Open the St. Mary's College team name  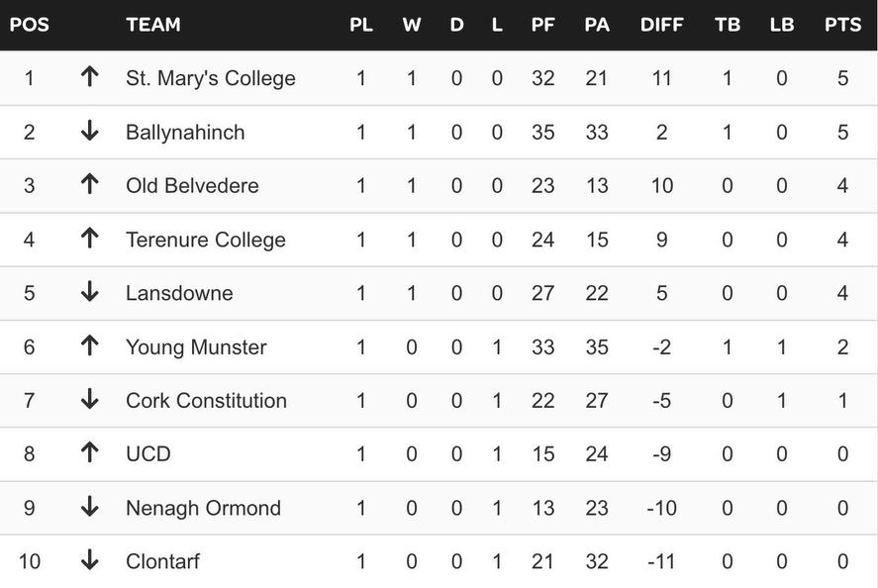tap(210, 78)
